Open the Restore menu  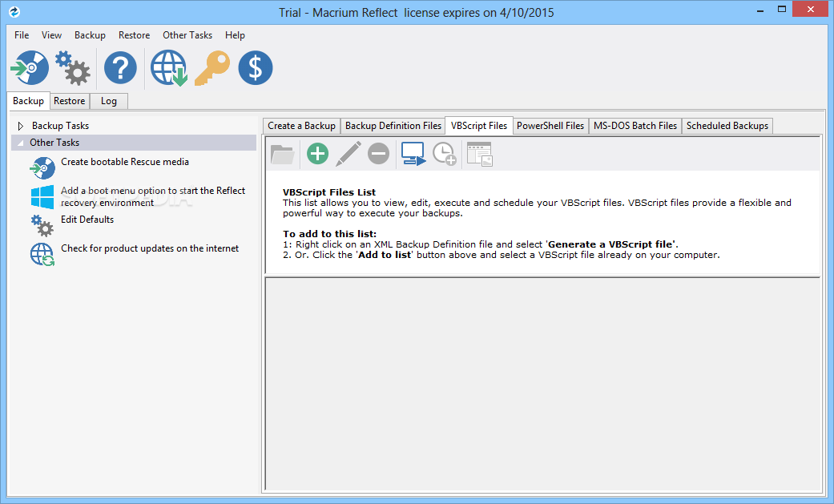tap(134, 35)
